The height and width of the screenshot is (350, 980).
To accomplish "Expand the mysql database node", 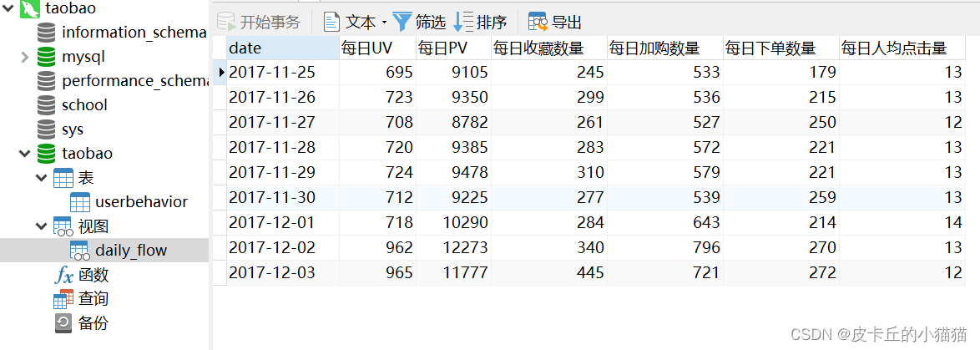I will pyautogui.click(x=24, y=57).
